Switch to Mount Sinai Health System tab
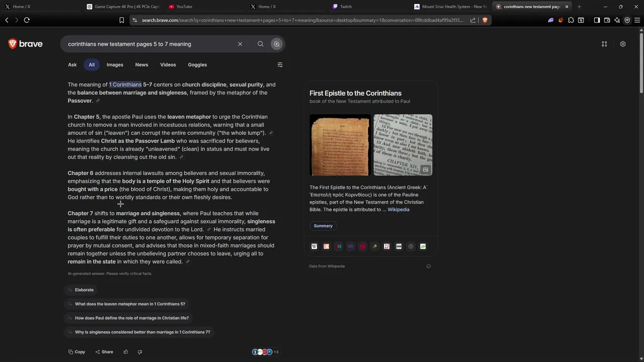The image size is (644, 362). (450, 7)
